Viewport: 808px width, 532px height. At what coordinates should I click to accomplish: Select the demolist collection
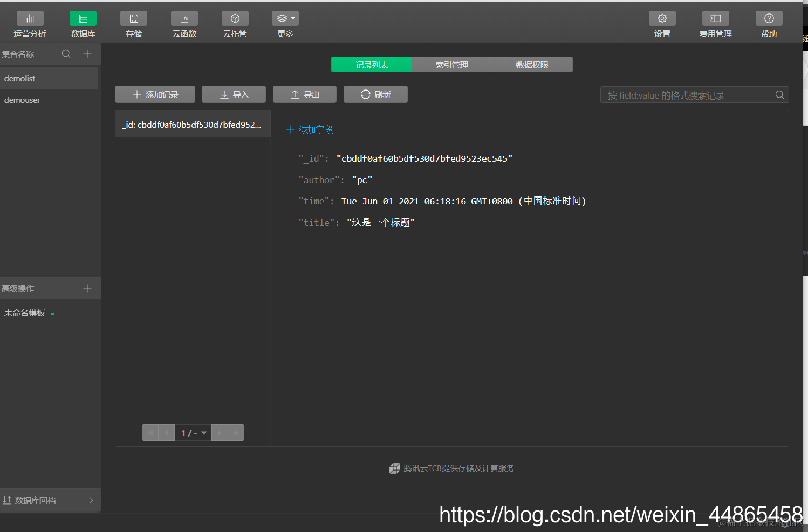point(49,78)
